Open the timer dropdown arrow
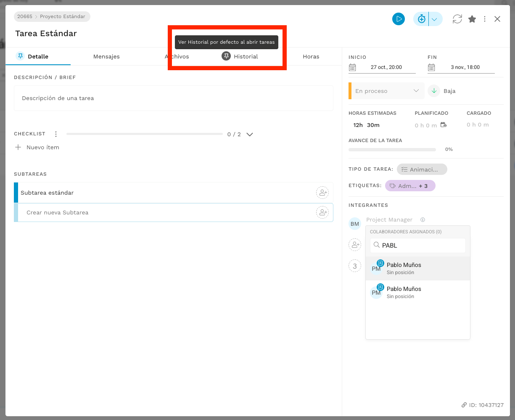Screen dimensions: 515x420 (x=435, y=19)
